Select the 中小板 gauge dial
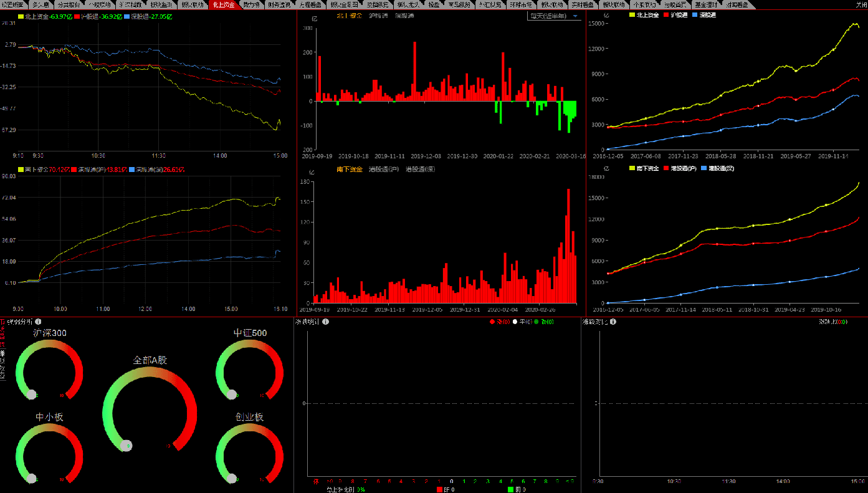This screenshot has width=868, height=493. point(49,453)
